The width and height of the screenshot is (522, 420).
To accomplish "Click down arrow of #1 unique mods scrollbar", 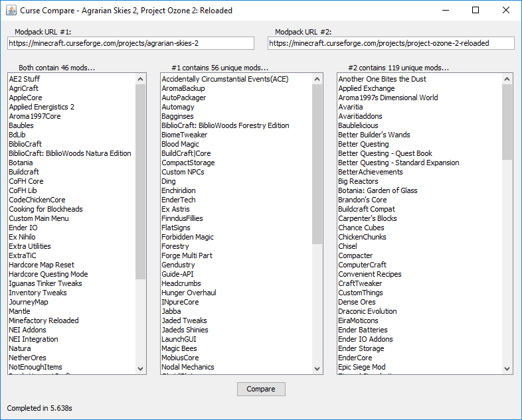I will [x=317, y=369].
